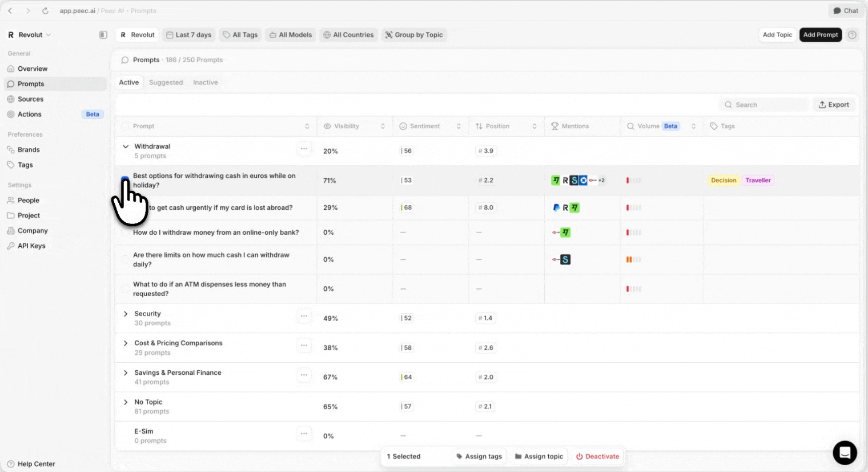Click the Search prompts field
This screenshot has width=868, height=472.
(x=763, y=105)
